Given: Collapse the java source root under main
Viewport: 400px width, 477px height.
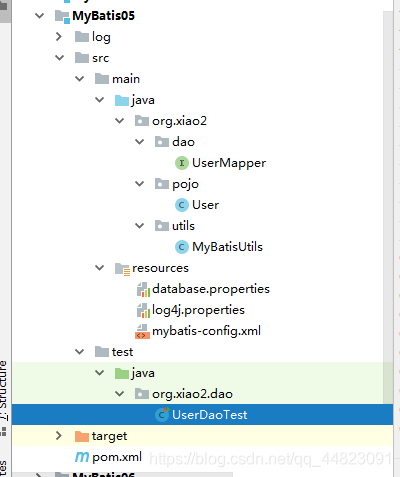Looking at the screenshot, I should [100, 100].
